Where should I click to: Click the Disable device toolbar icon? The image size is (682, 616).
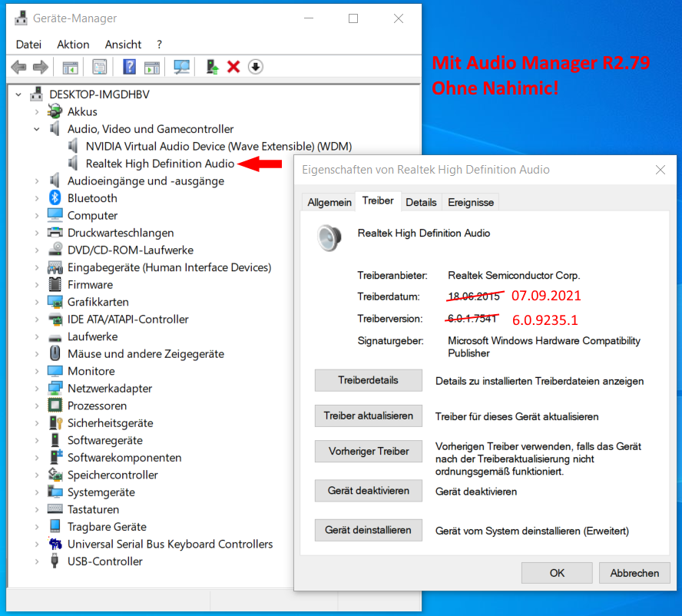click(256, 67)
